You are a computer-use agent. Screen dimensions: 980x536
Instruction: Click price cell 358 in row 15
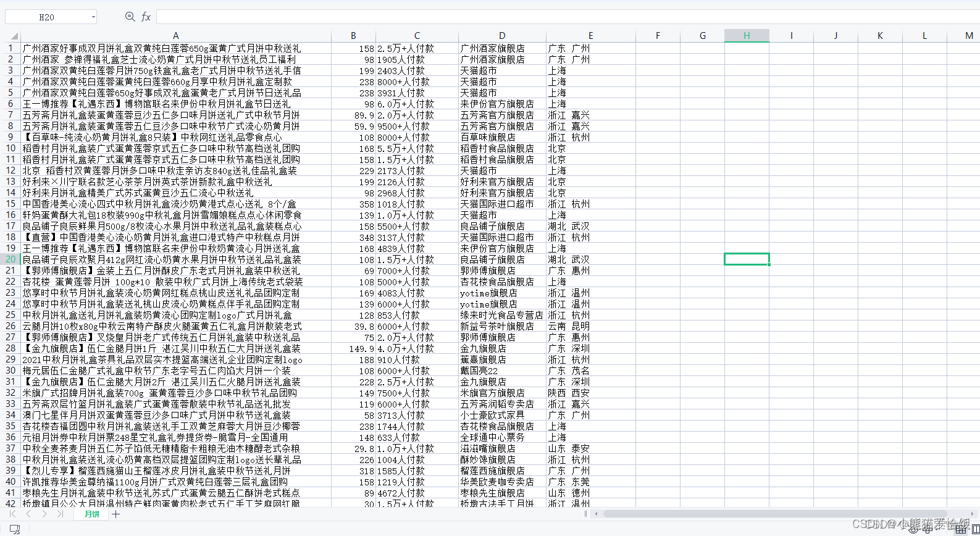point(353,204)
